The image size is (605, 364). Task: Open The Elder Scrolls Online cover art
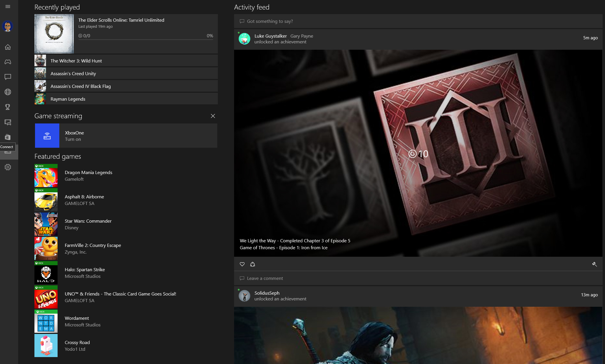[54, 34]
